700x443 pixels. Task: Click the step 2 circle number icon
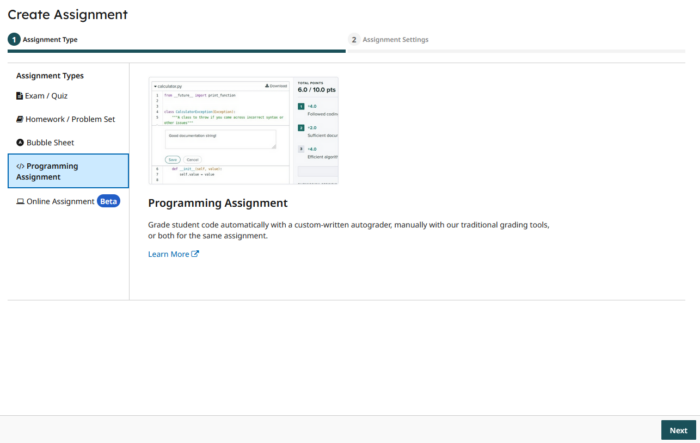pos(354,40)
